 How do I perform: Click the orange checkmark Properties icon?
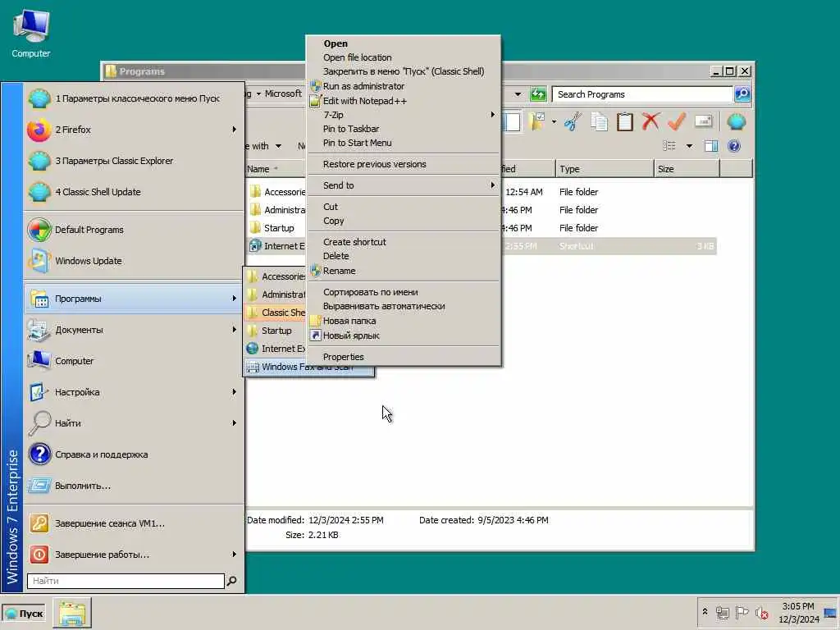(677, 122)
